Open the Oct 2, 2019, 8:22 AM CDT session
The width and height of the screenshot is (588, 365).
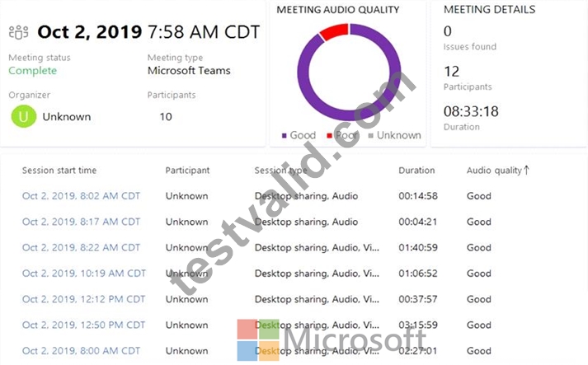click(x=81, y=248)
